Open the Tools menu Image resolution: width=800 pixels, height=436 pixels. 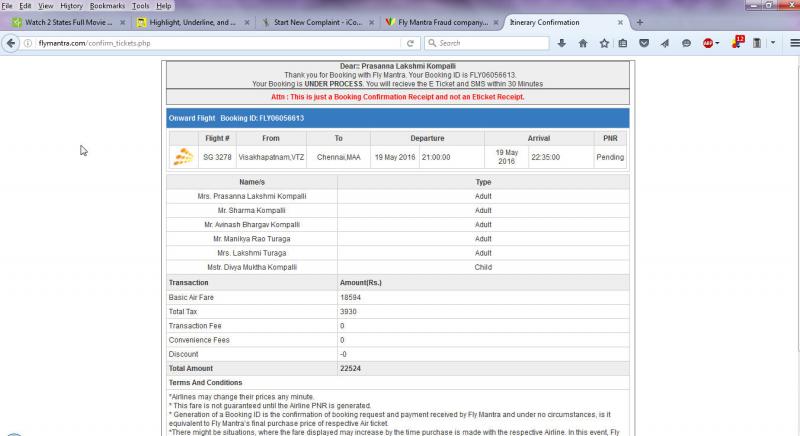click(140, 6)
